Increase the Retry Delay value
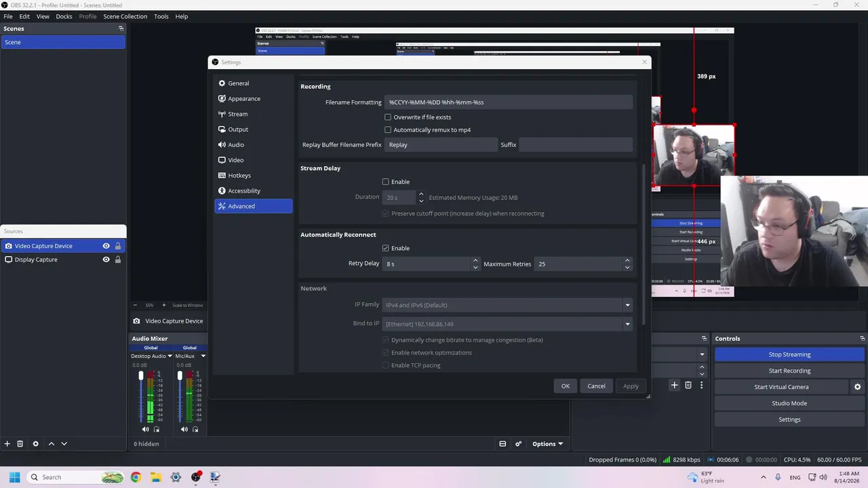Viewport: 868px width, 488px height. click(475, 261)
